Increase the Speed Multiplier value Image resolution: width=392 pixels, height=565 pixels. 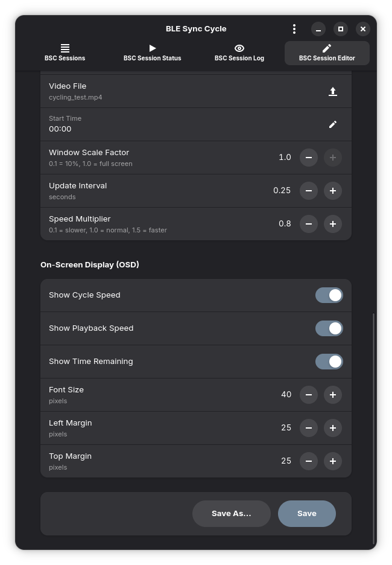333,224
